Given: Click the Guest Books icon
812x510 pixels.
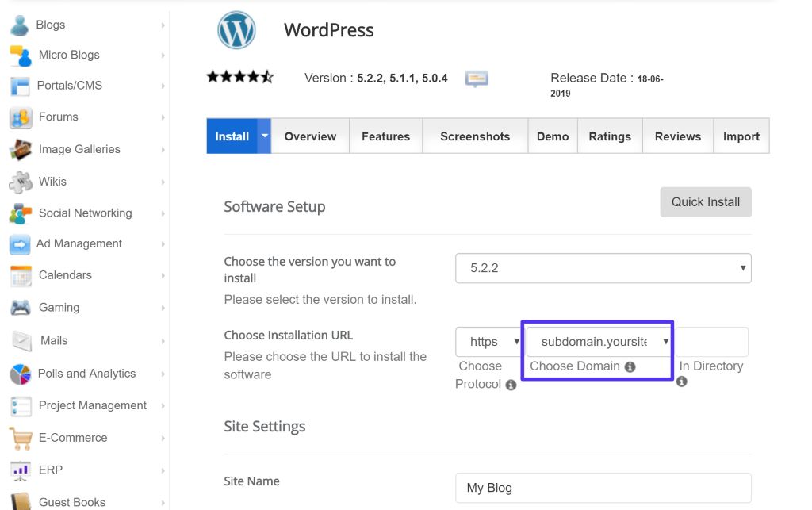Looking at the screenshot, I should point(21,501).
